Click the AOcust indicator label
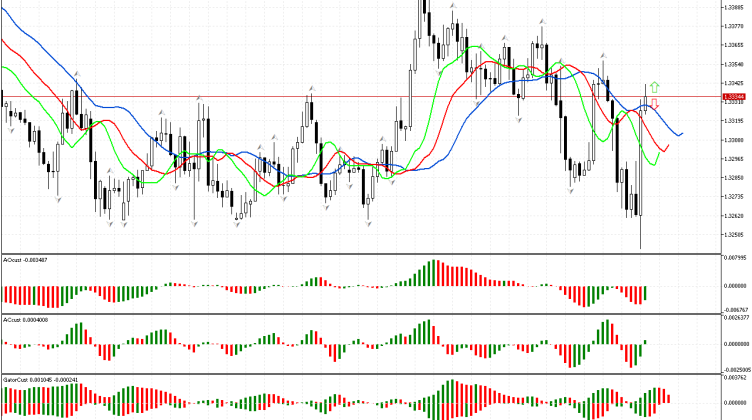752x420 pixels. (x=26, y=260)
